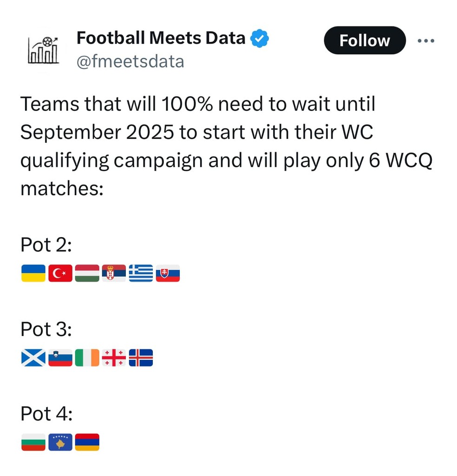Click the Slovakia flag in Pot 2
The height and width of the screenshot is (476, 457).
168,273
